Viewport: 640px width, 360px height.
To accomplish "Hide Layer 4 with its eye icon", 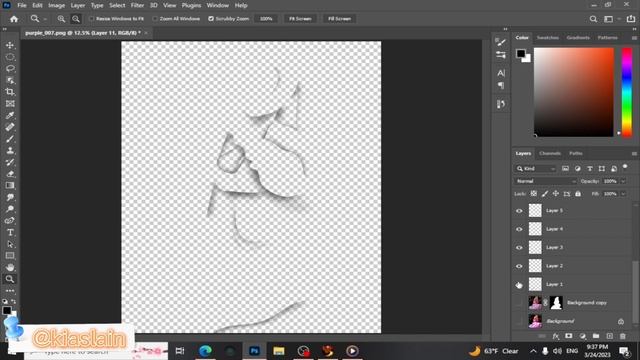I will (x=519, y=229).
